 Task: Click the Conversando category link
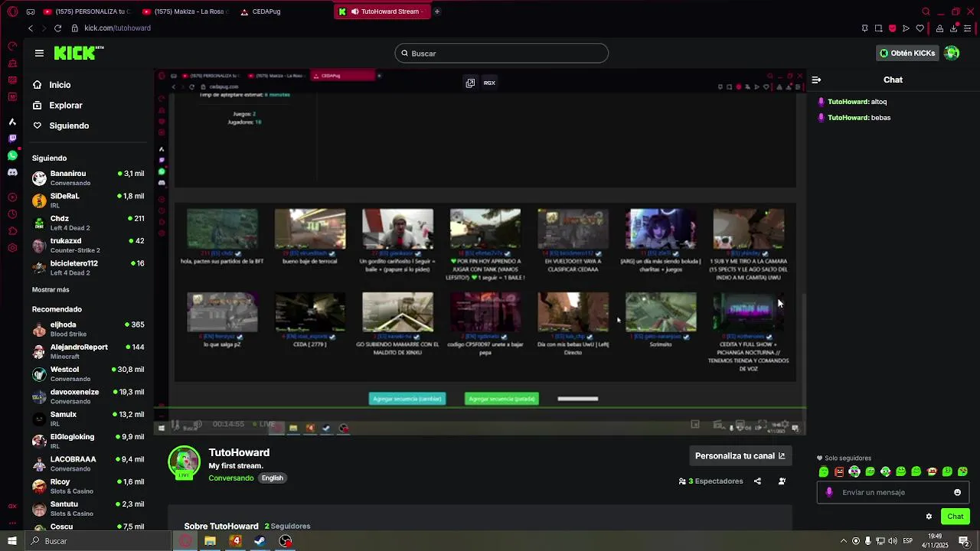(x=230, y=478)
